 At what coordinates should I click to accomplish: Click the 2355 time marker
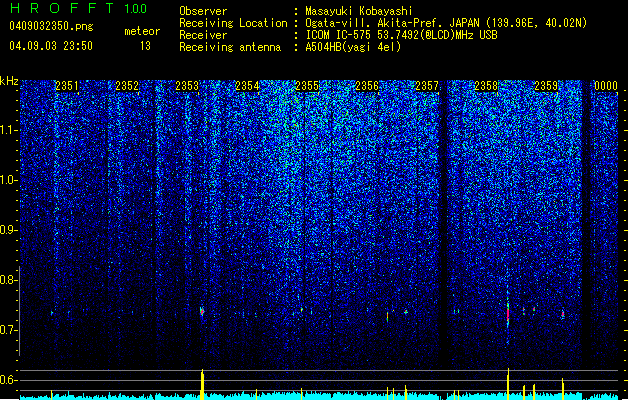click(307, 86)
